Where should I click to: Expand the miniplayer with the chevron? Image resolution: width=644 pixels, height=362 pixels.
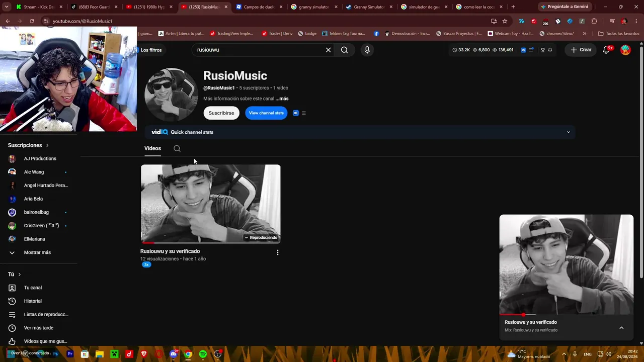coord(621,328)
